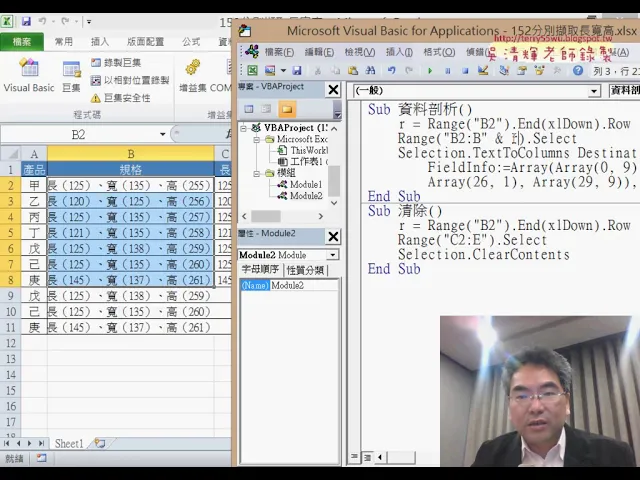Select column B header in Excel

131,154
